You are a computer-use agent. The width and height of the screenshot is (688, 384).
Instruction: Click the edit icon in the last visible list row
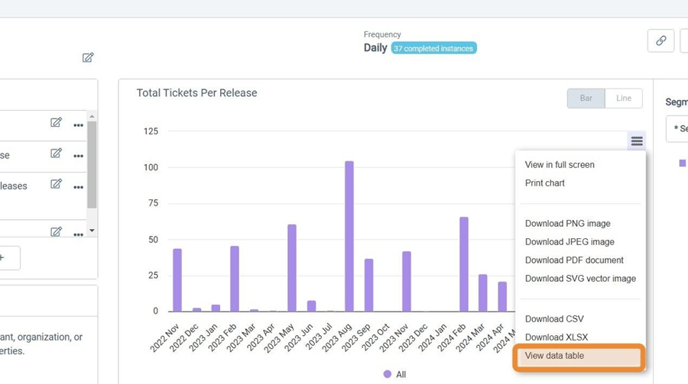tap(56, 232)
